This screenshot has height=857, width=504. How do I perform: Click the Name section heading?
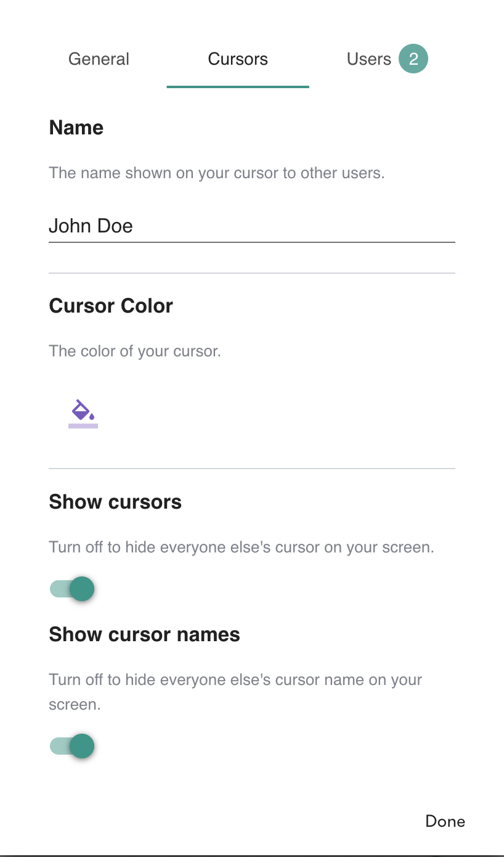click(76, 128)
